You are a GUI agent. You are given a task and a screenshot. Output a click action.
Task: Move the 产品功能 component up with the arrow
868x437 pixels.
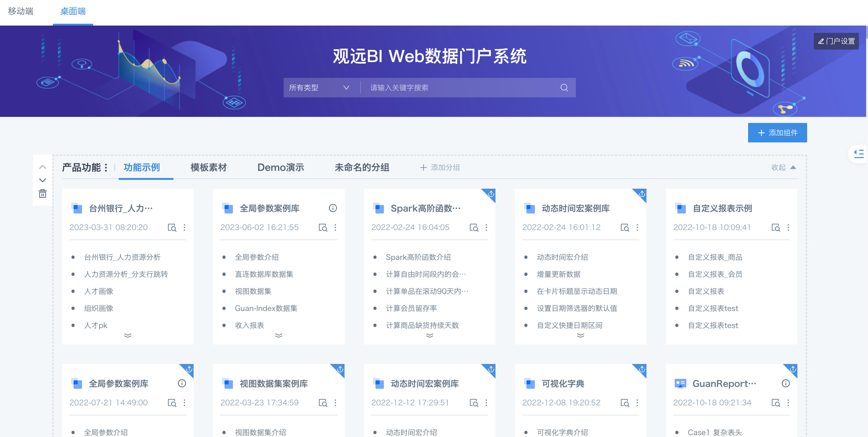point(43,167)
